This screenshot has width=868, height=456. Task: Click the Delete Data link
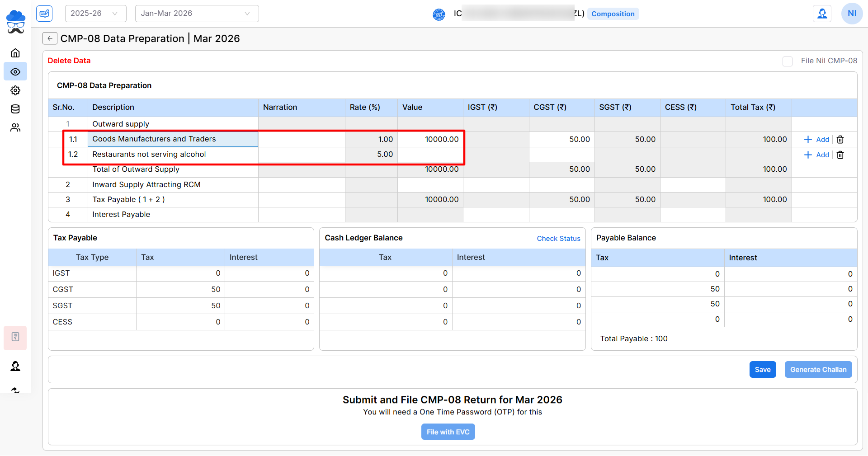click(69, 61)
